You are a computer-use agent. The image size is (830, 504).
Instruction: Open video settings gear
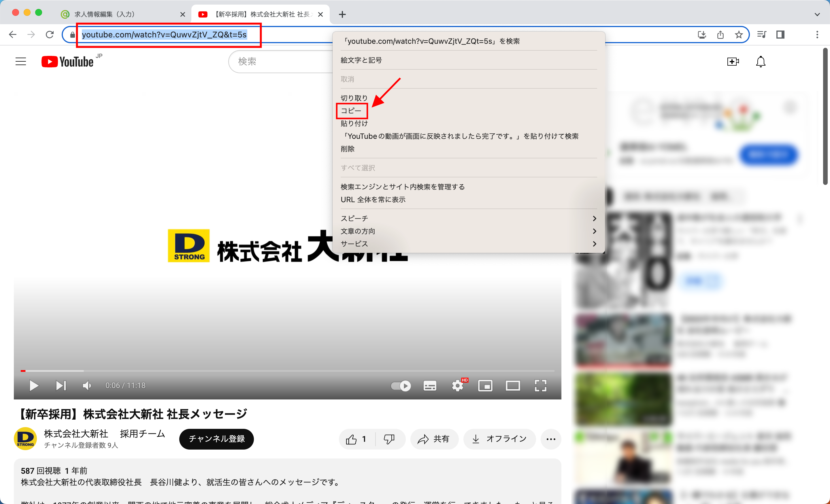click(x=458, y=386)
